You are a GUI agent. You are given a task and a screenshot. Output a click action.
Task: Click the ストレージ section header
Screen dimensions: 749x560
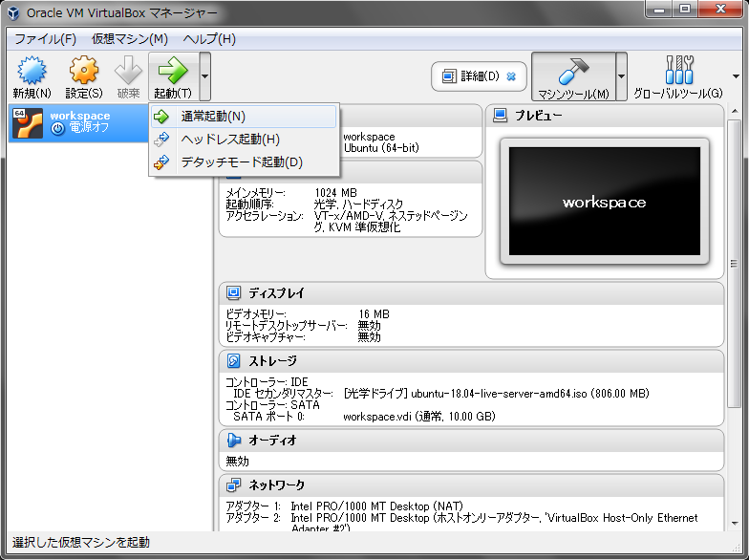coord(471,361)
